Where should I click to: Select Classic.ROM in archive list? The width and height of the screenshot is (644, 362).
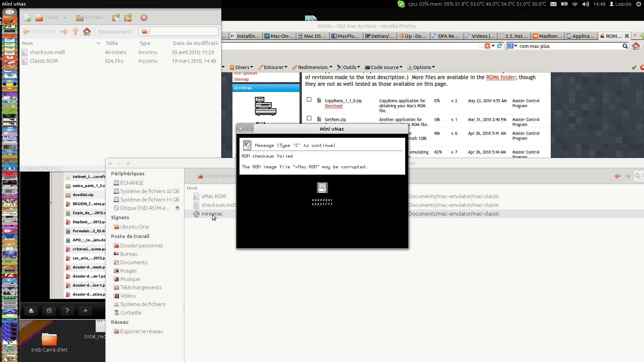pyautogui.click(x=44, y=61)
